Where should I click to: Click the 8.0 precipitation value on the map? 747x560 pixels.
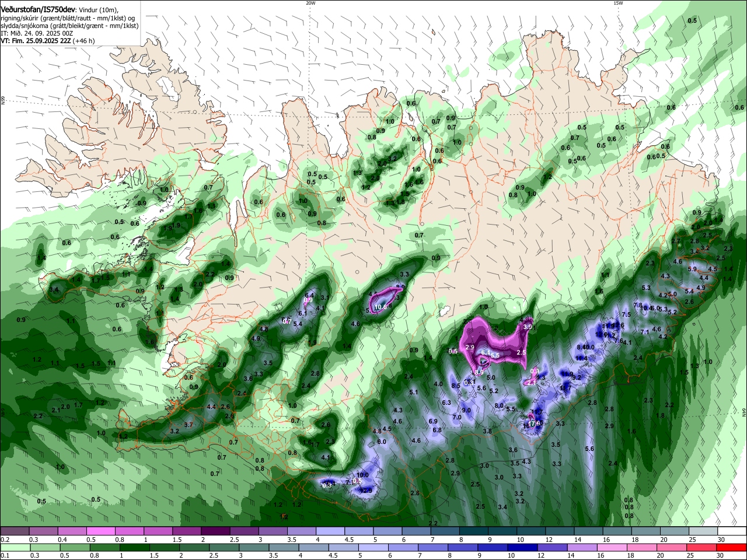[499, 405]
